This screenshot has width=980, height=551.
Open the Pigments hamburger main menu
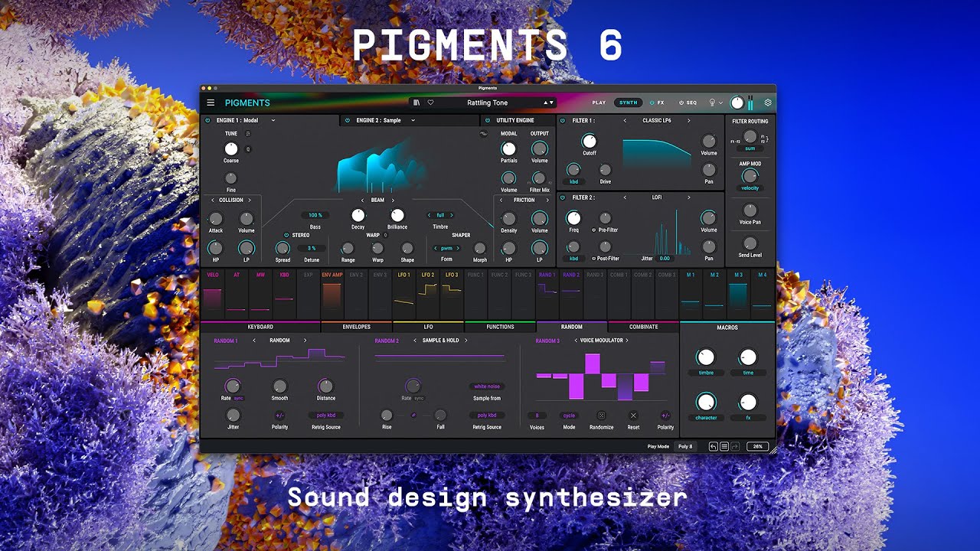(x=211, y=103)
